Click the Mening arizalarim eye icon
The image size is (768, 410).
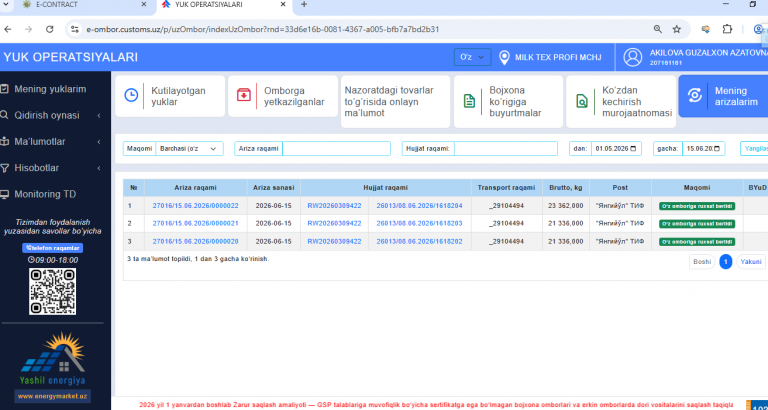pyautogui.click(x=695, y=95)
